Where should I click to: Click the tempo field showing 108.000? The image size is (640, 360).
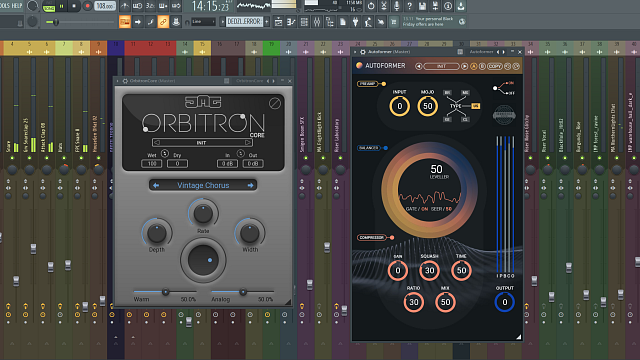[x=104, y=6]
